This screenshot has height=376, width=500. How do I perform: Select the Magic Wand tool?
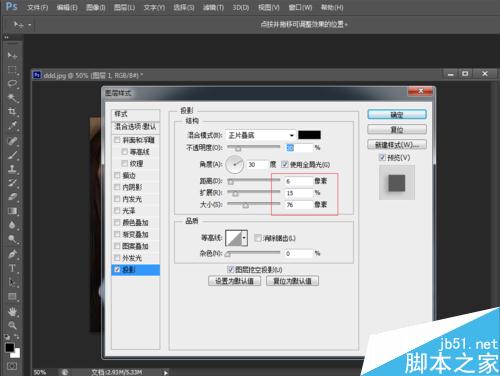(x=12, y=97)
